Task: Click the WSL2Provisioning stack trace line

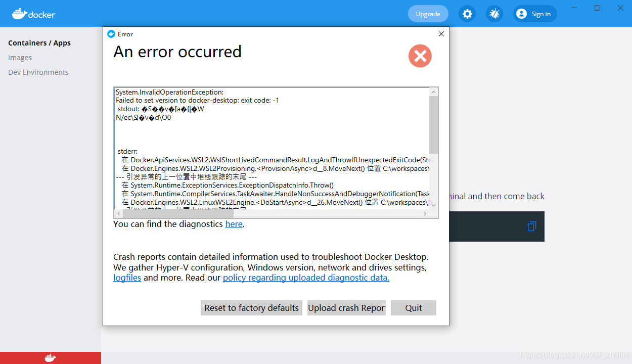Action: click(x=276, y=168)
